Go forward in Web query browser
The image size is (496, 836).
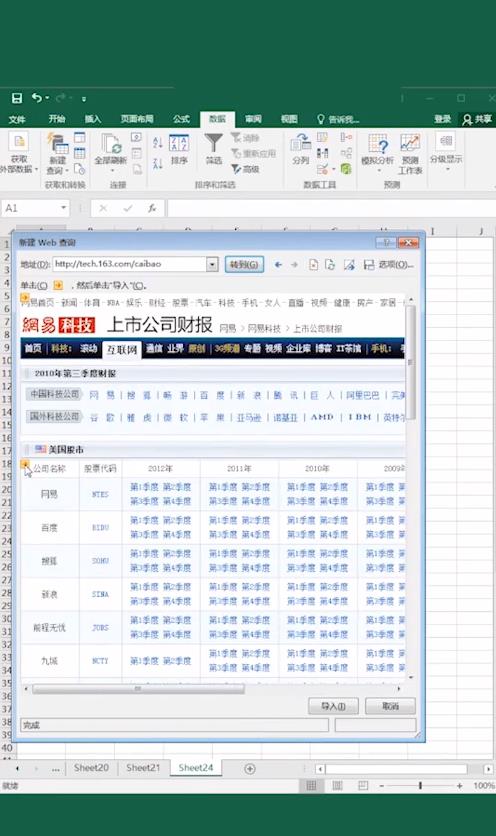coord(294,264)
